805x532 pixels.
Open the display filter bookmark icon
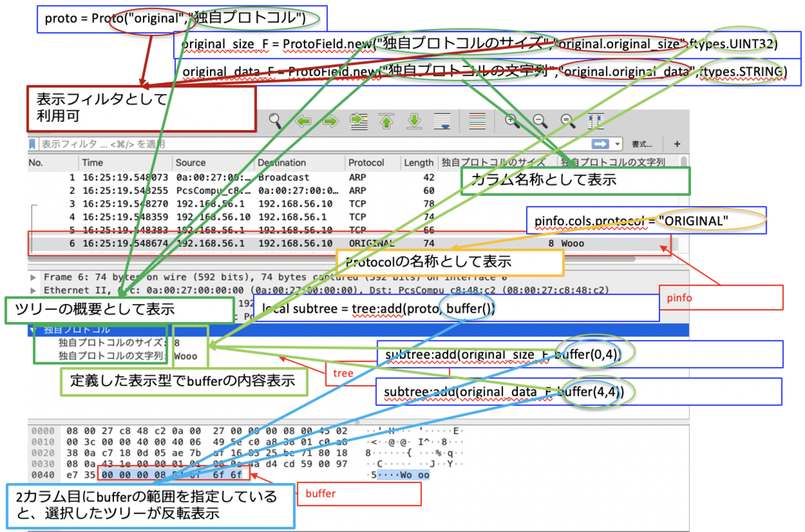pos(32,144)
